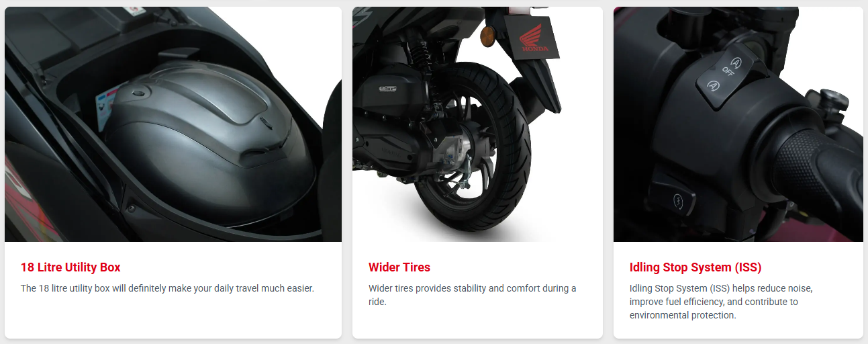Viewport: 868px width, 344px height.
Task: Click the warning sticker inside the utility box
Action: [104, 105]
